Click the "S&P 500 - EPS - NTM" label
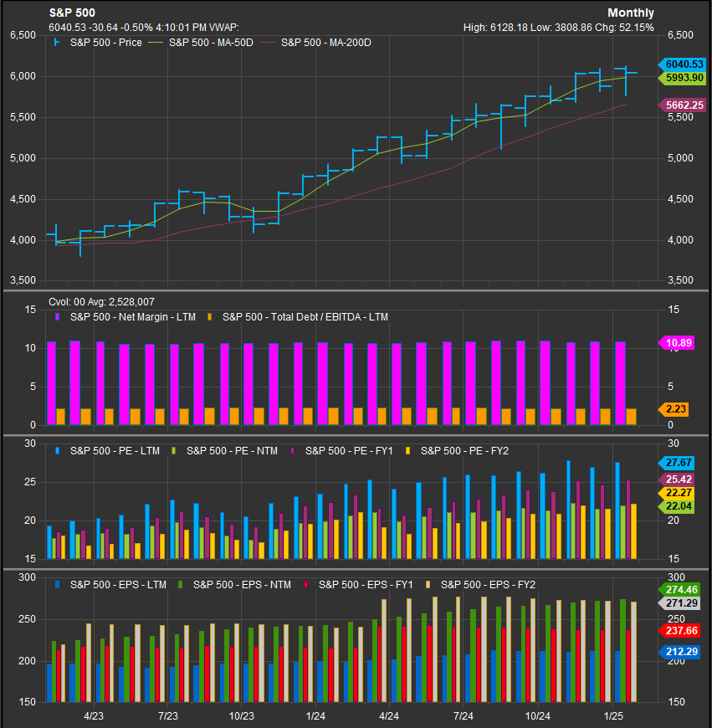The width and height of the screenshot is (712, 728). (x=242, y=585)
